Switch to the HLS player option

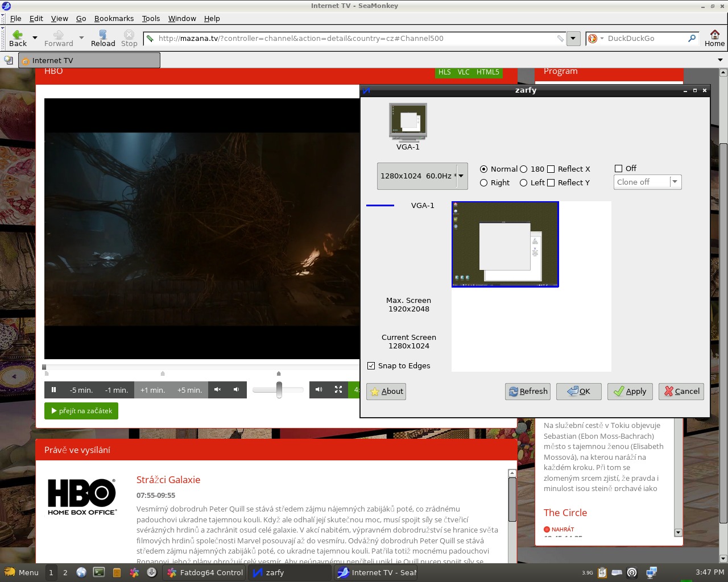(445, 72)
